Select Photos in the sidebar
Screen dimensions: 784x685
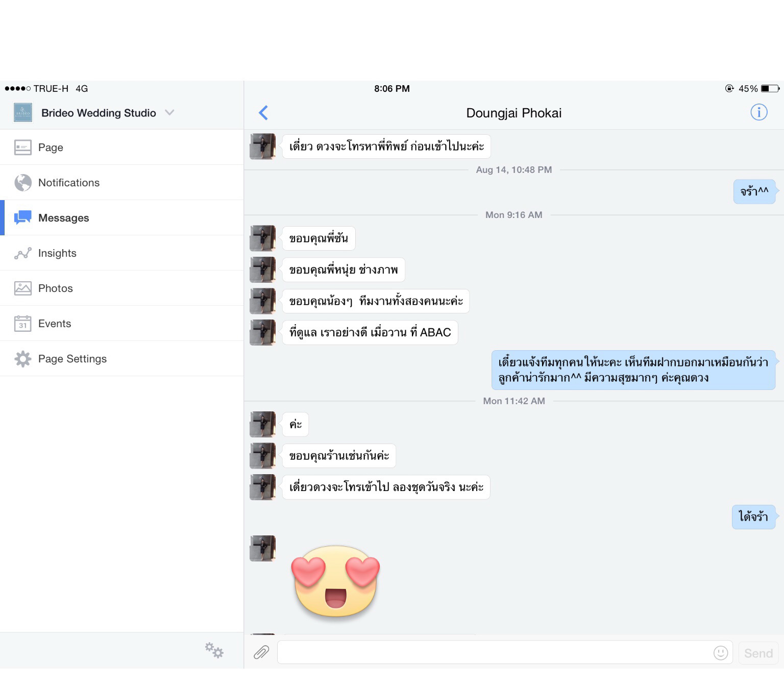tap(121, 288)
